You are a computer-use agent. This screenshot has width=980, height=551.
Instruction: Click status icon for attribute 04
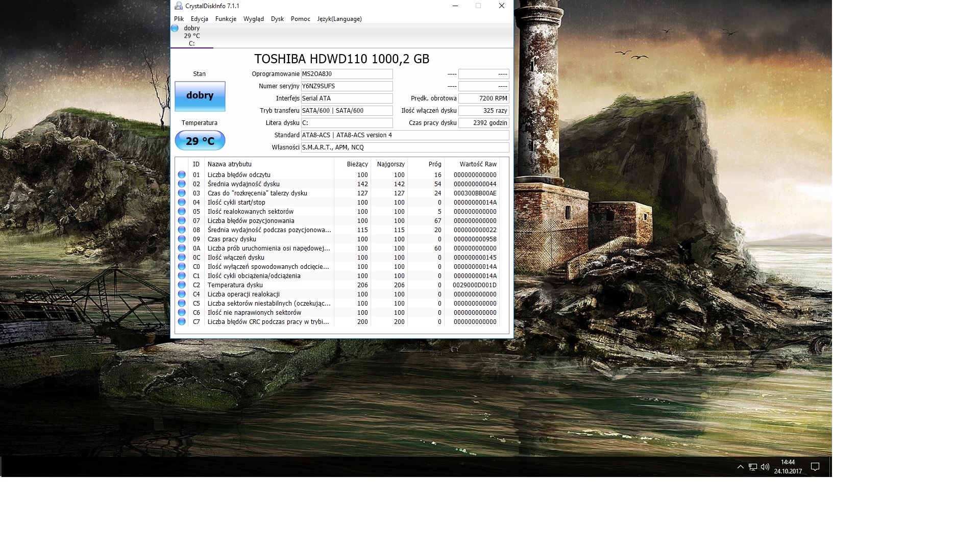point(182,202)
